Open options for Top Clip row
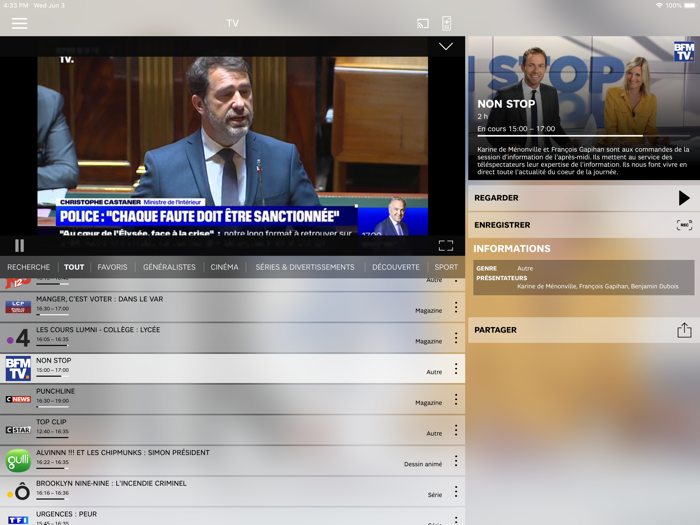This screenshot has width=700, height=525. point(456,430)
